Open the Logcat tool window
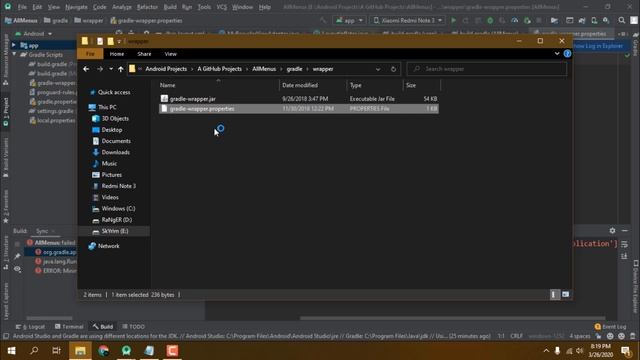This screenshot has height=360, width=640. pyautogui.click(x=31, y=327)
